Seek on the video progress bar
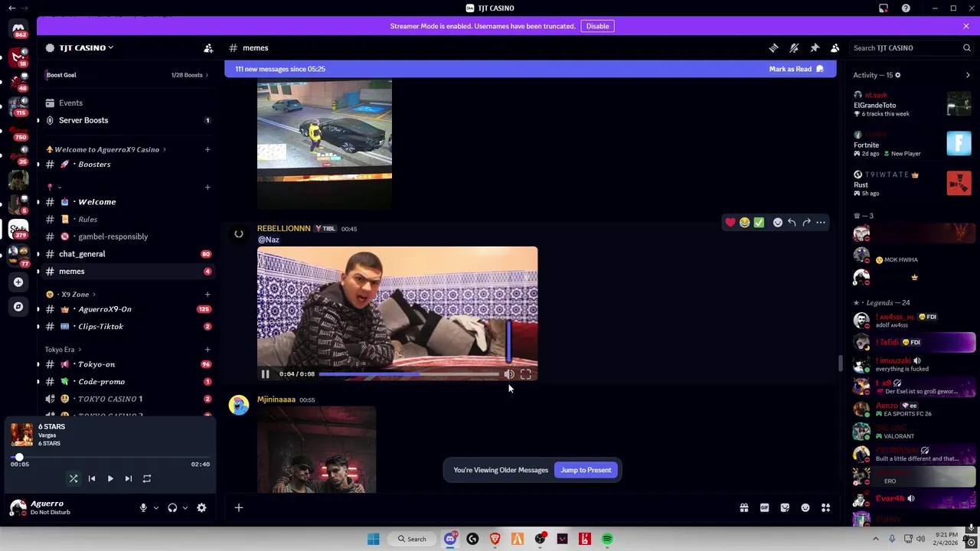 coord(408,374)
